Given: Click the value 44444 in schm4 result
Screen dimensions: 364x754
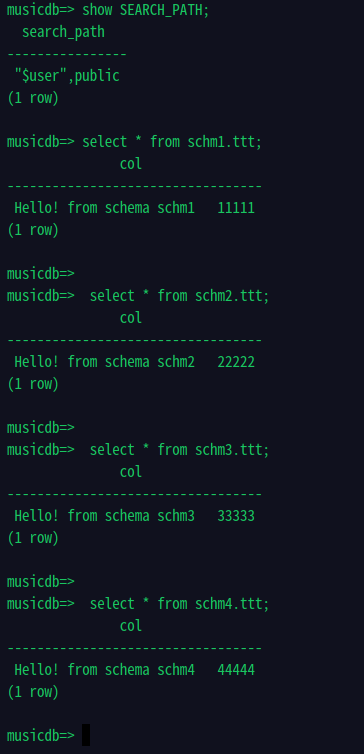Looking at the screenshot, I should [x=236, y=669].
